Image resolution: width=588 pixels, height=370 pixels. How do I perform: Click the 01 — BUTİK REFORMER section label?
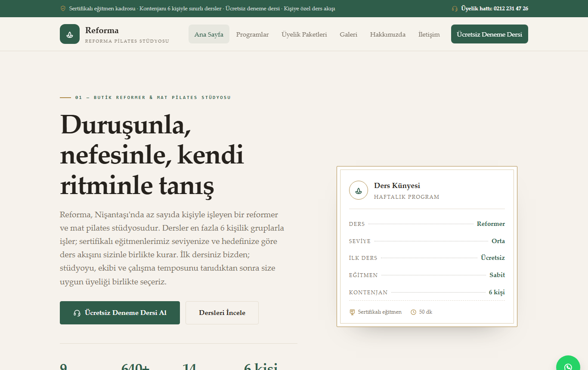(x=153, y=98)
